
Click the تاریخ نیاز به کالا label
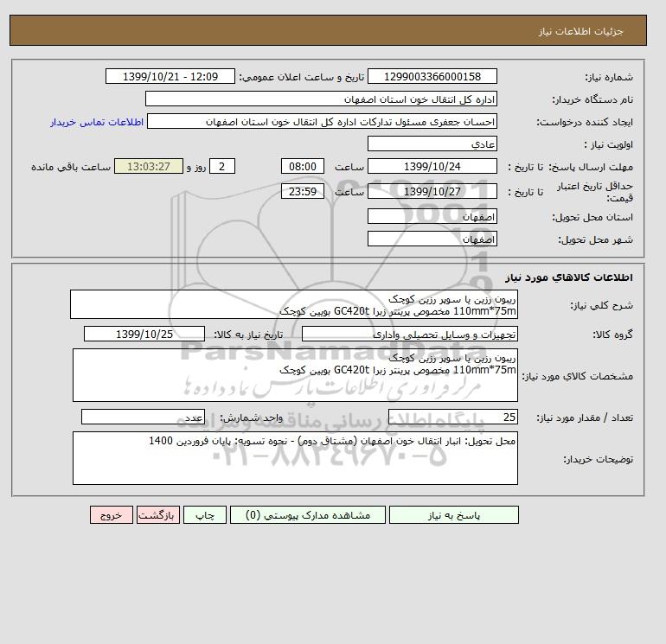coord(248,335)
